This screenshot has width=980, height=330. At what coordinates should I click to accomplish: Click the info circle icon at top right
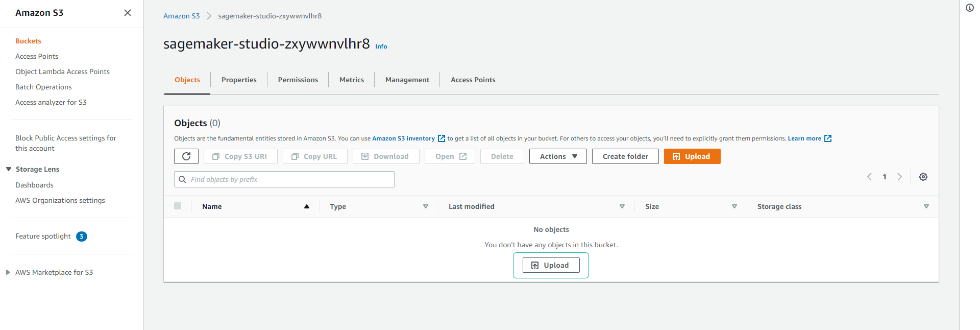coord(969,8)
